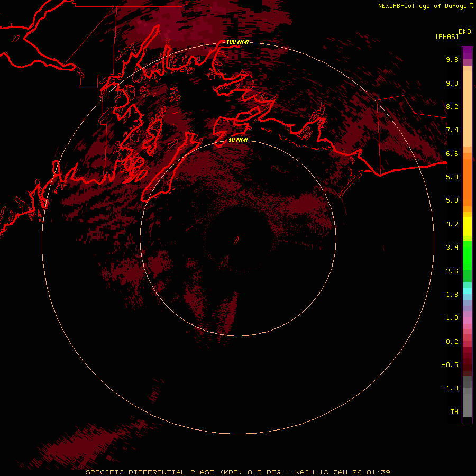Click the 2.6 scale label

(x=452, y=271)
